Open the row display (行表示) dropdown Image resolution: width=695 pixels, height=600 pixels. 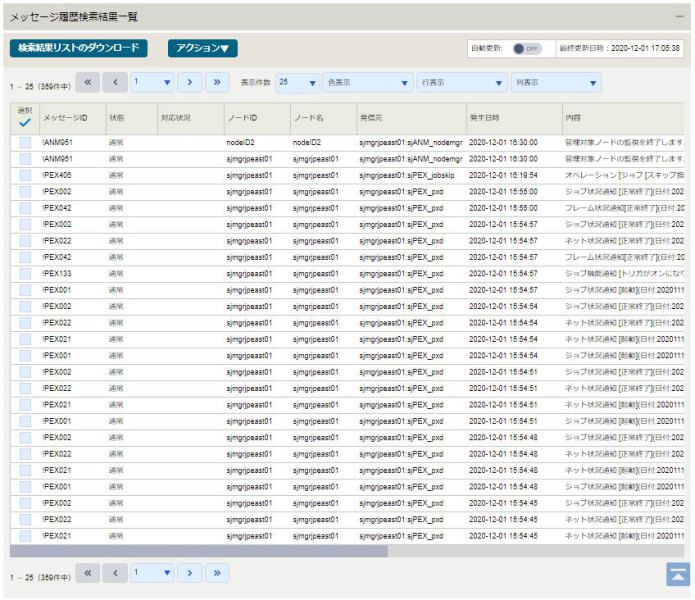(x=462, y=83)
